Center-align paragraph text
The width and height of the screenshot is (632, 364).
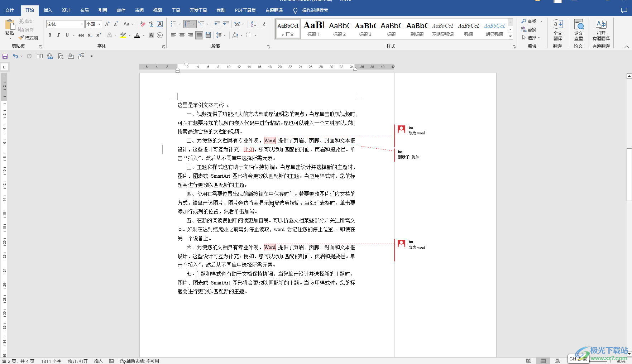pyautogui.click(x=182, y=35)
